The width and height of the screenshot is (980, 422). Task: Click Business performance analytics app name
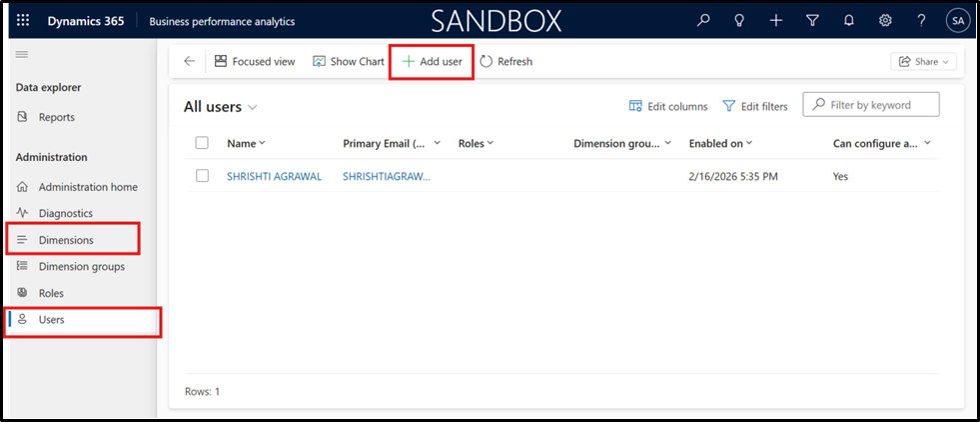click(222, 21)
